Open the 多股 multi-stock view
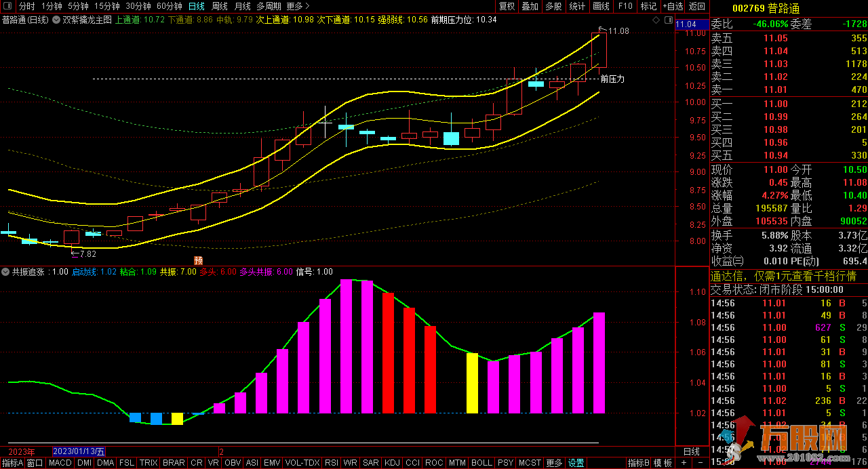The height and width of the screenshot is (469, 868). point(553,6)
